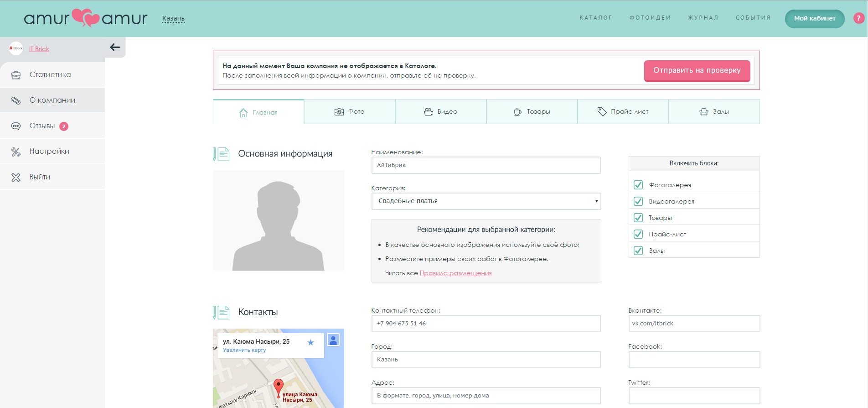
Task: Click the briefcase icon beside Статистика
Action: pyautogui.click(x=16, y=75)
